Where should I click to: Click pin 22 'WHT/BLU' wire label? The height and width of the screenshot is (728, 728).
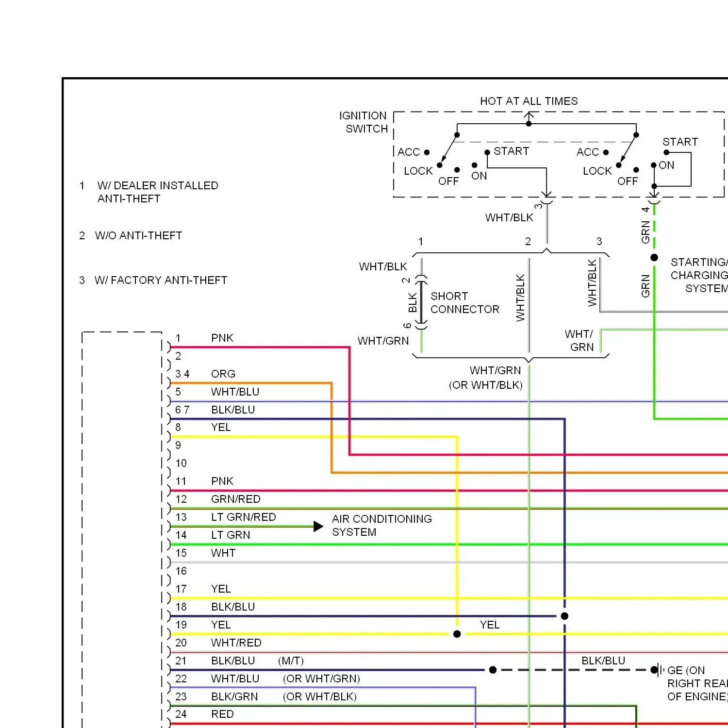[x=235, y=678]
